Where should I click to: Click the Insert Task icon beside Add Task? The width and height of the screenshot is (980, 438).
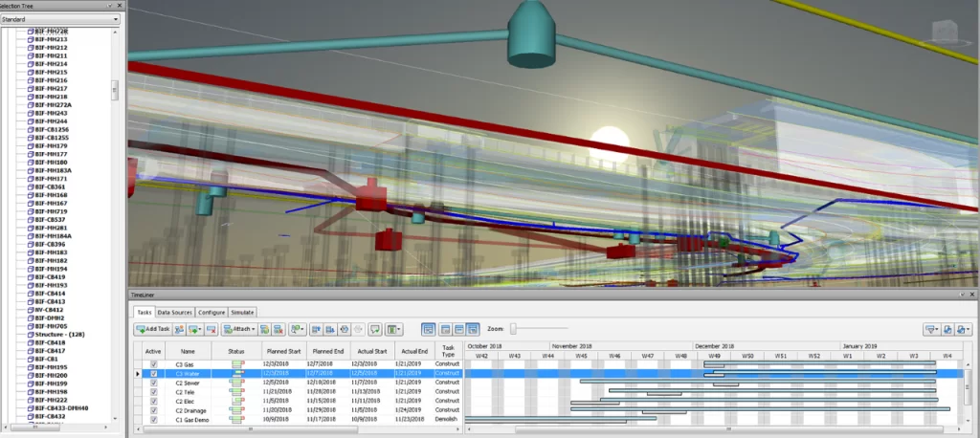[179, 329]
